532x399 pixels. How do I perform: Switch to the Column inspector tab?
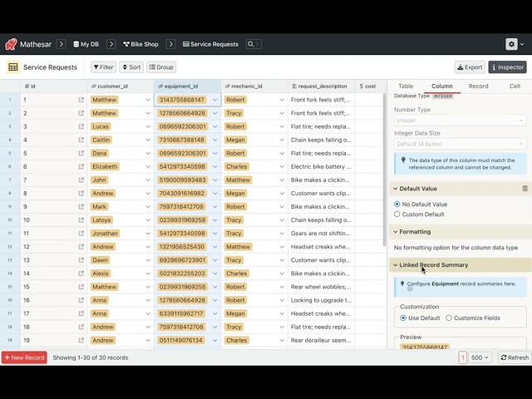(x=441, y=86)
